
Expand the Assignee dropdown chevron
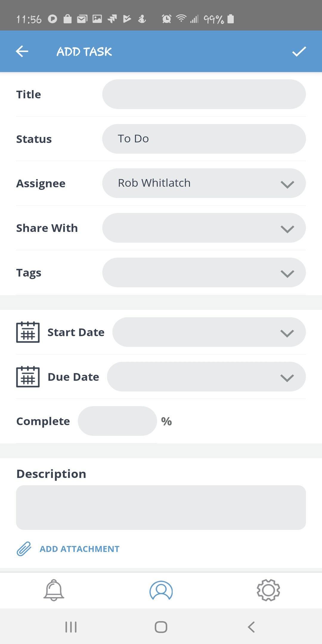[287, 184]
